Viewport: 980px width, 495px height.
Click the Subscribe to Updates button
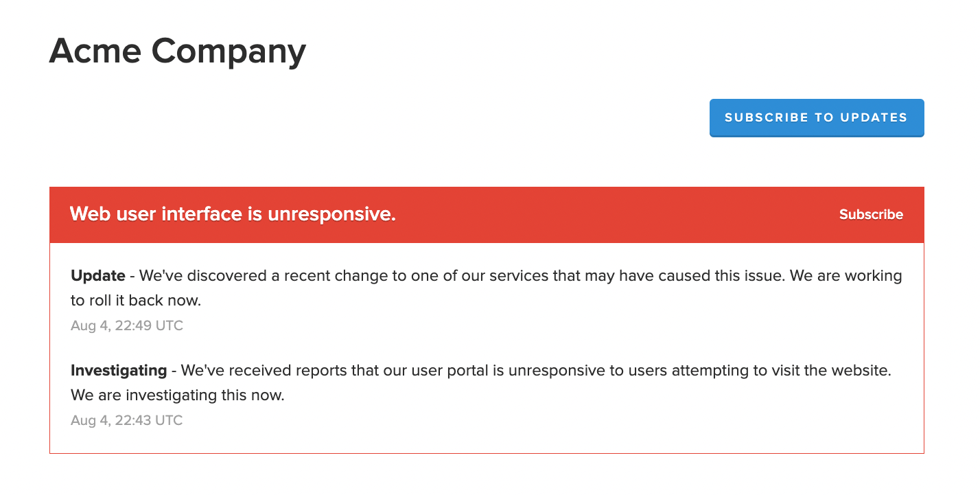(x=816, y=117)
